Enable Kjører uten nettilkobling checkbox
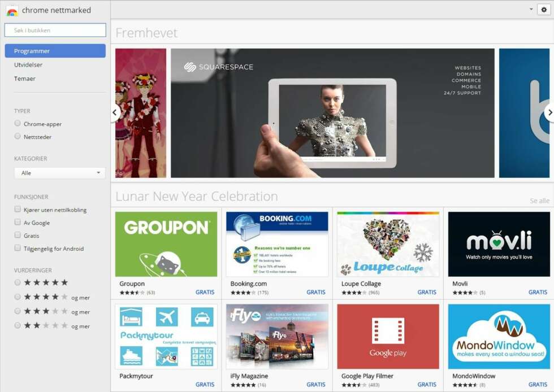This screenshot has height=392, width=554. (x=18, y=209)
